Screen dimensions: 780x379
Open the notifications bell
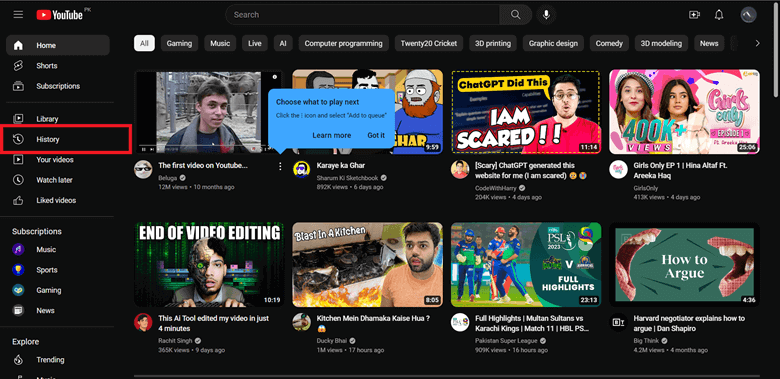[719, 15]
